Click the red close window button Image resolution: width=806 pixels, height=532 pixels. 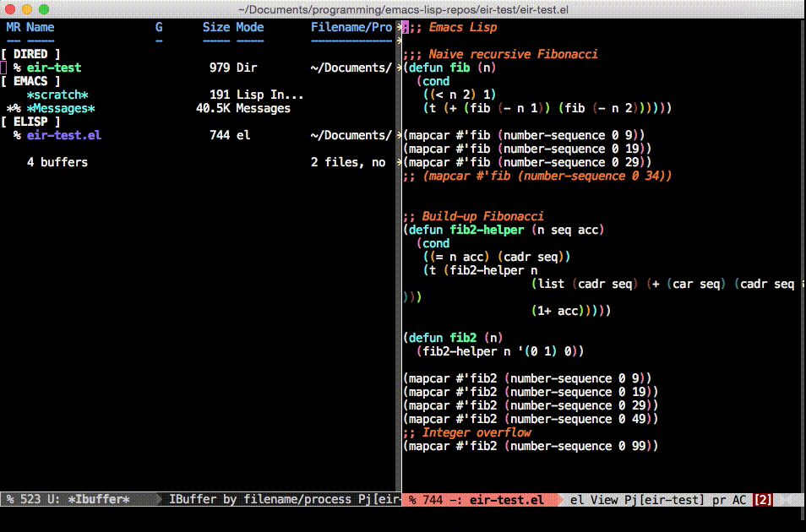[x=10, y=9]
